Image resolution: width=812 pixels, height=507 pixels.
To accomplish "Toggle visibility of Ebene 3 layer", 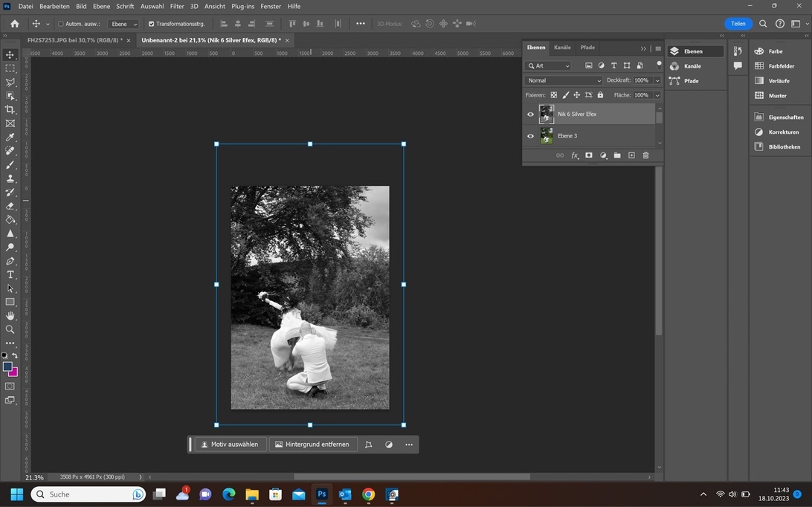I will point(530,136).
